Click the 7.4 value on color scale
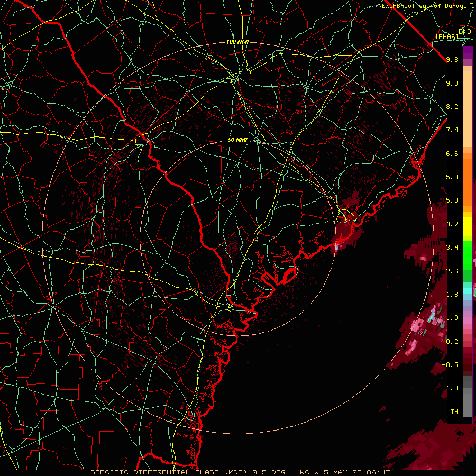 point(452,130)
